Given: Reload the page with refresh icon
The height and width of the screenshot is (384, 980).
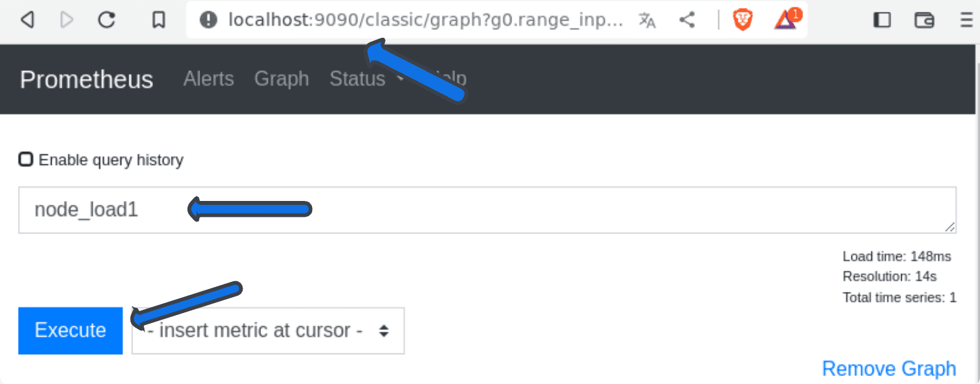Looking at the screenshot, I should click(x=107, y=21).
